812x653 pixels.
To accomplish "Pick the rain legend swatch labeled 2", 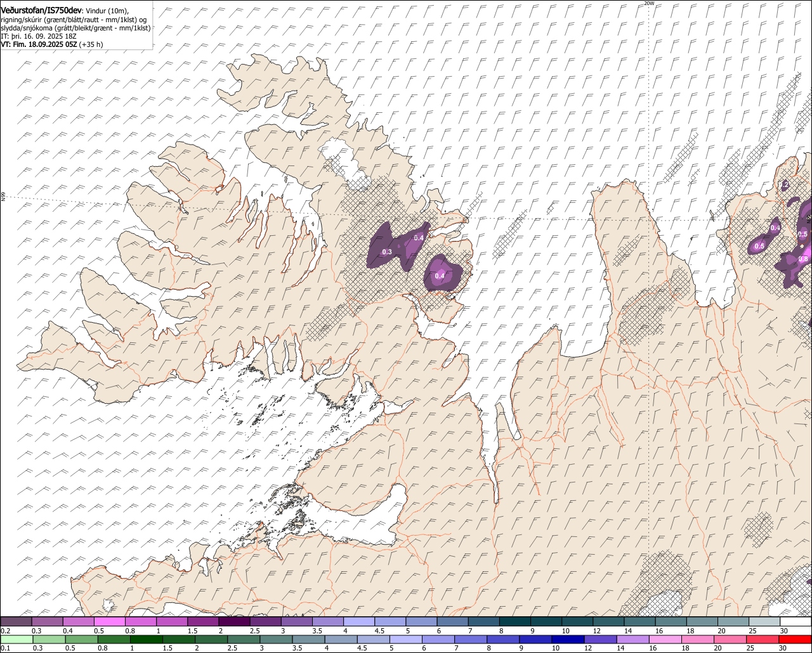I will pyautogui.click(x=211, y=639).
